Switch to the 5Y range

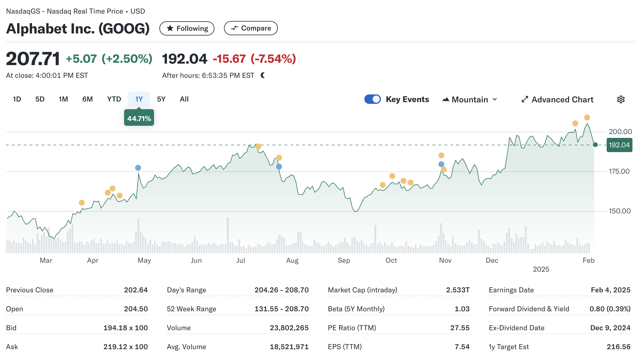click(161, 99)
